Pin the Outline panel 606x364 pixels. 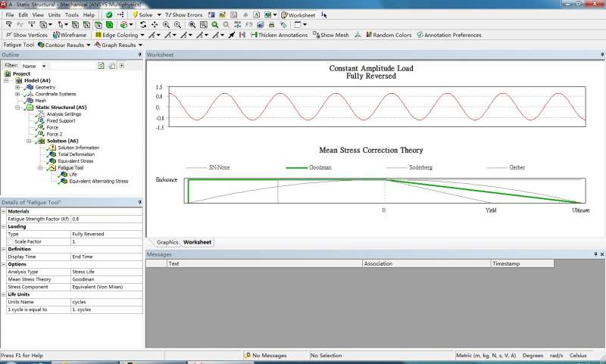(x=139, y=55)
